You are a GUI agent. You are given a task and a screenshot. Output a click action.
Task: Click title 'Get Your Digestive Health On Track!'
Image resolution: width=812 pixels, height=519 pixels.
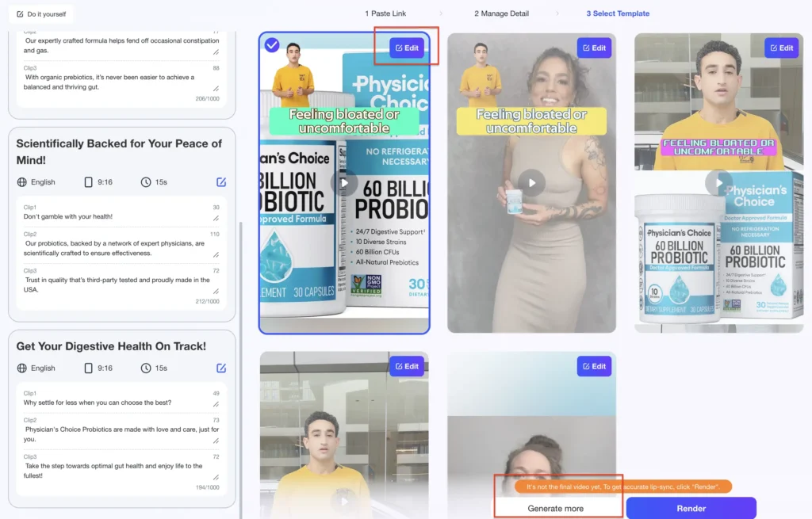click(x=111, y=346)
